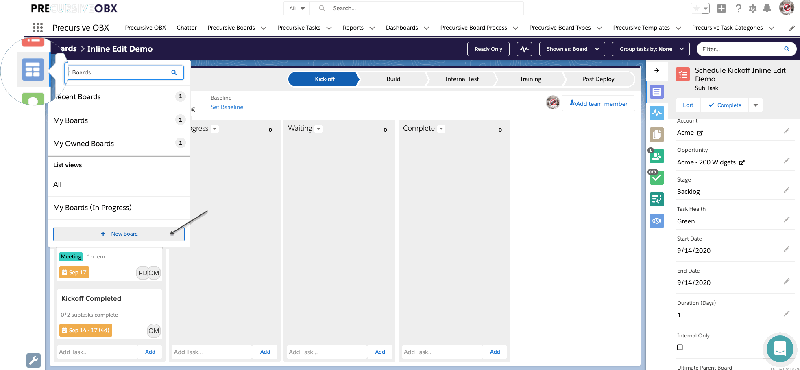Toggle the Read Only button

pyautogui.click(x=488, y=49)
